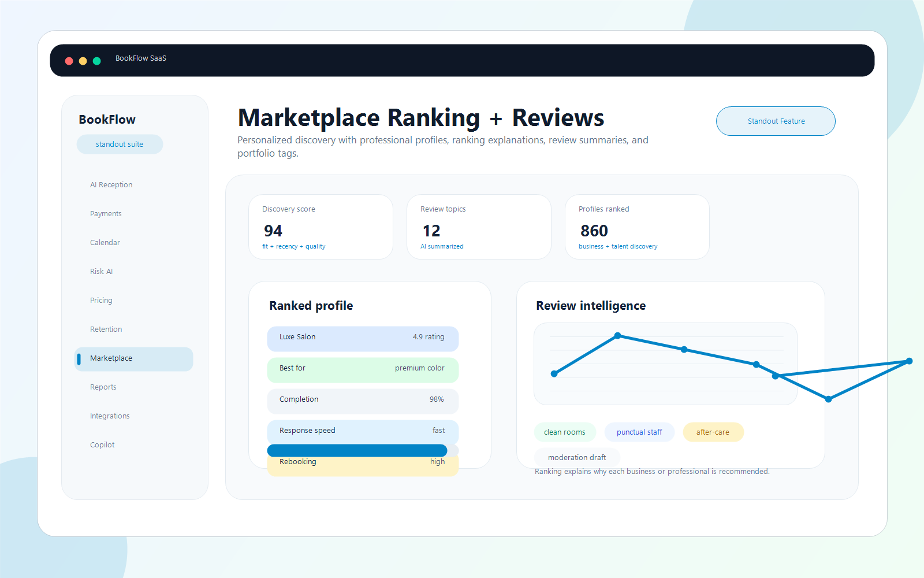
Task: Click the blue progress bar above Rebooking
Action: click(x=357, y=451)
